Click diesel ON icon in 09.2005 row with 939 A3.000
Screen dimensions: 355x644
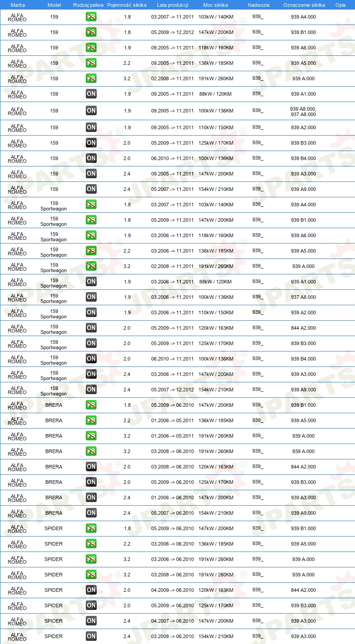tap(91, 174)
